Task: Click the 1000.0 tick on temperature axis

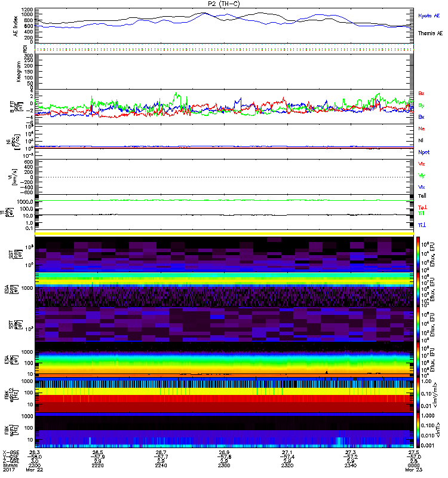Action: tap(25, 202)
